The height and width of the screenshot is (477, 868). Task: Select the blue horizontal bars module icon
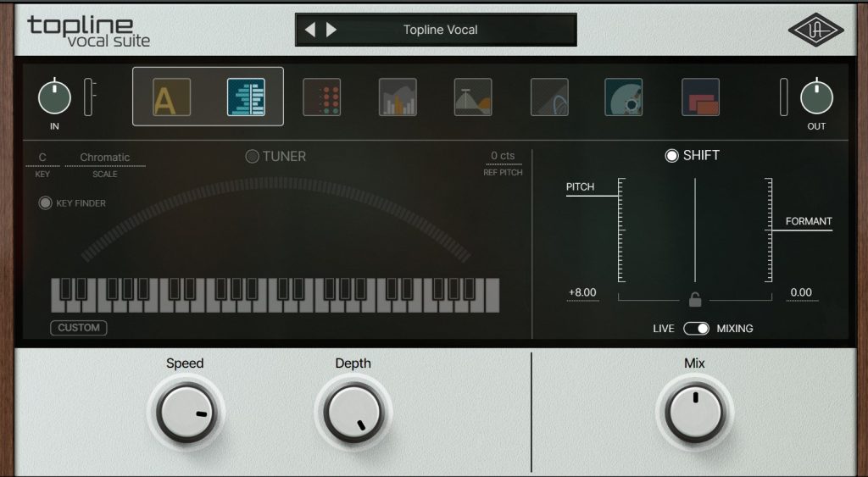point(246,97)
